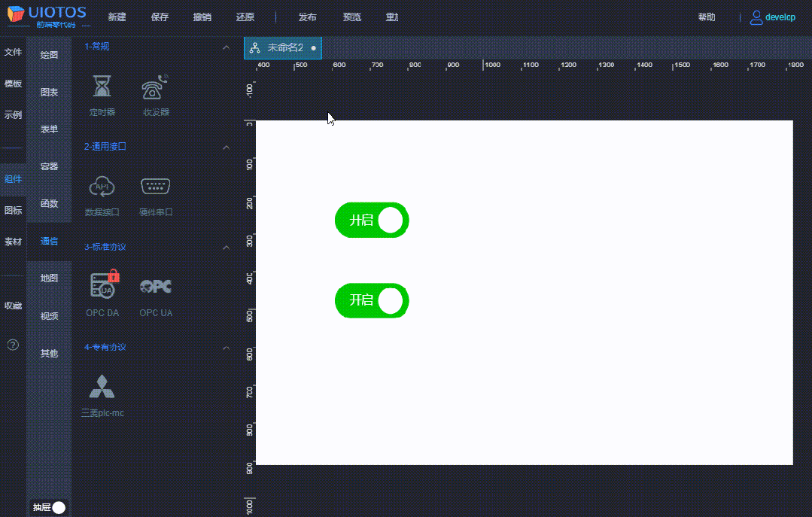Open the help question mark icon
Screen dimensions: 812x517
click(x=13, y=345)
